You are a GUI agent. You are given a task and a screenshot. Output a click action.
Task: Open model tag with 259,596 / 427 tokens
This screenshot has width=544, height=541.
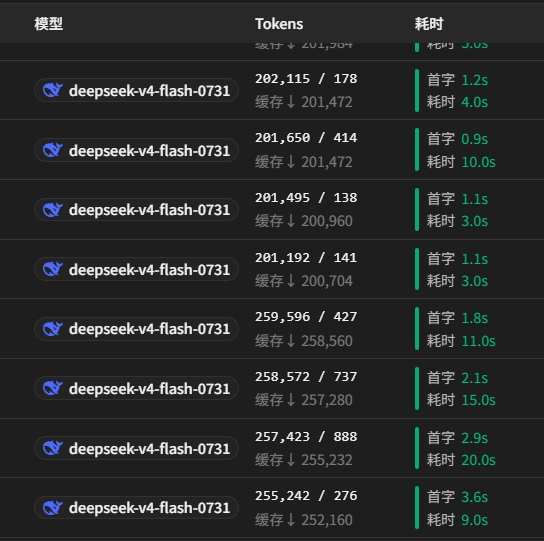coord(136,329)
